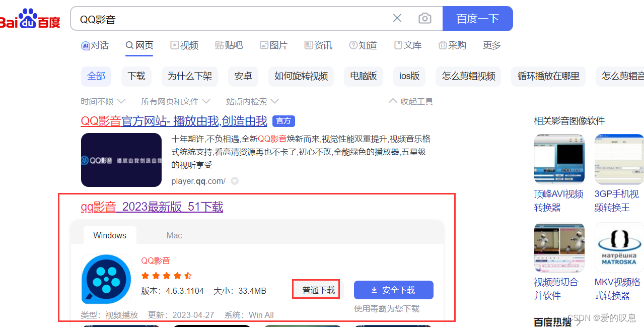Open MKV视频格式转换器 link
Viewport: 644px width, 327px height.
pos(618,289)
